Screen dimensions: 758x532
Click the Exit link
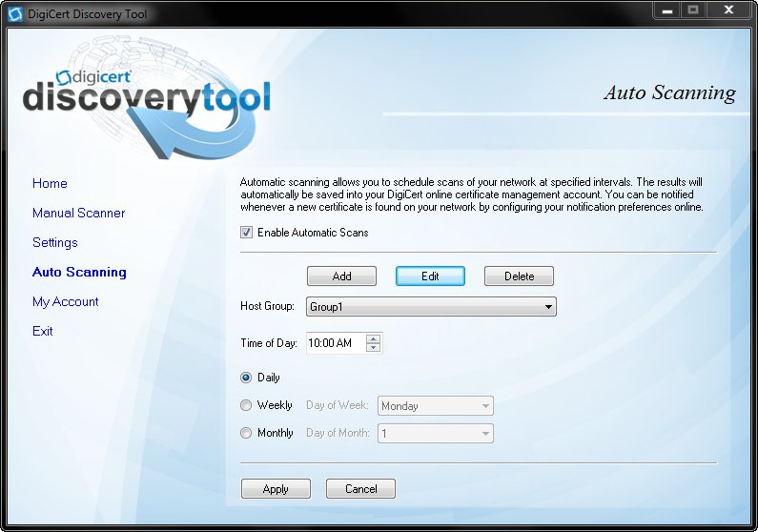pos(43,331)
